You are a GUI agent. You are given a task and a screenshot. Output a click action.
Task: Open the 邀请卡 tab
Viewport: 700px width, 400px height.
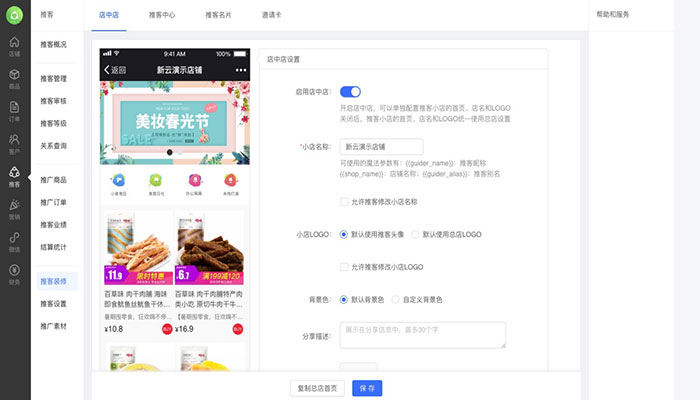pos(272,16)
